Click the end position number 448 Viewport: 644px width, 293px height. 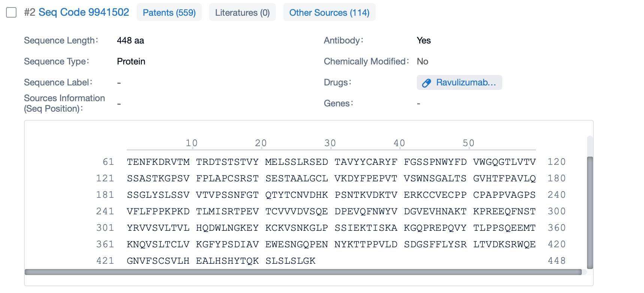(x=557, y=261)
